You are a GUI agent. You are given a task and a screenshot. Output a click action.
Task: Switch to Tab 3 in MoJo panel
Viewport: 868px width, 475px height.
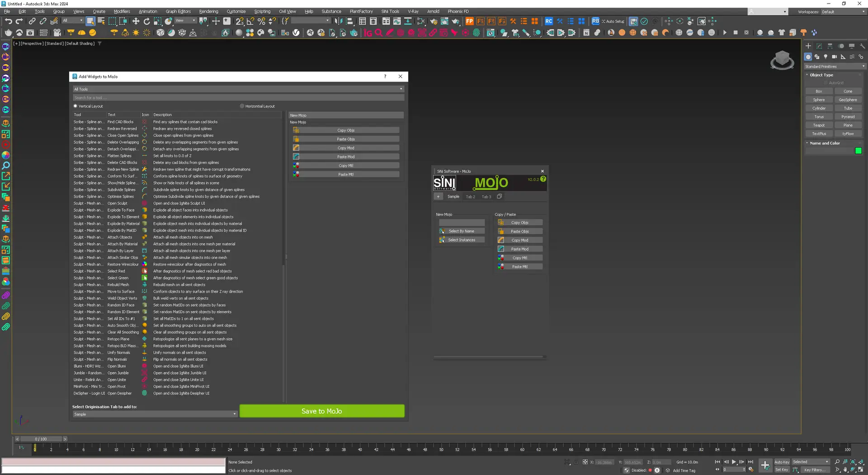[x=486, y=197]
